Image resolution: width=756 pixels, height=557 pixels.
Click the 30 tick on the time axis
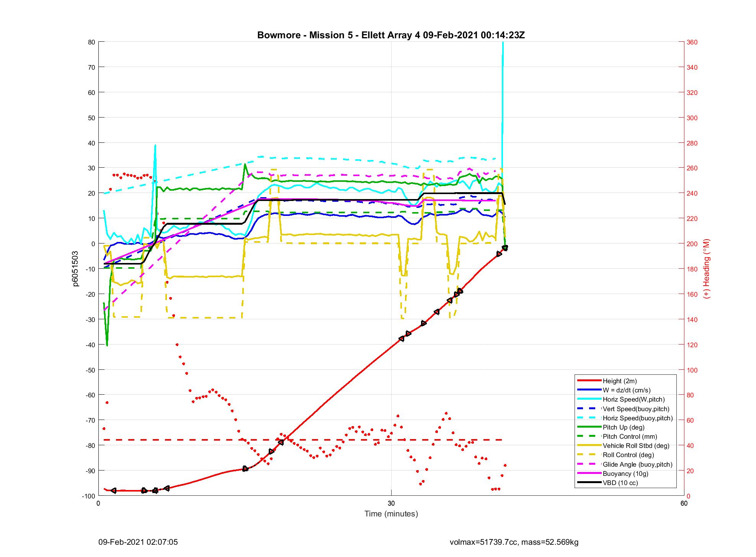(x=391, y=503)
